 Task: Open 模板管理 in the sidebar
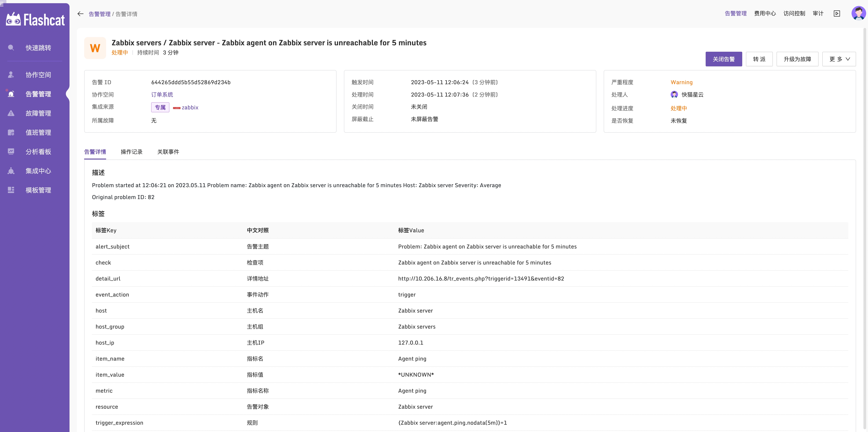coord(38,190)
